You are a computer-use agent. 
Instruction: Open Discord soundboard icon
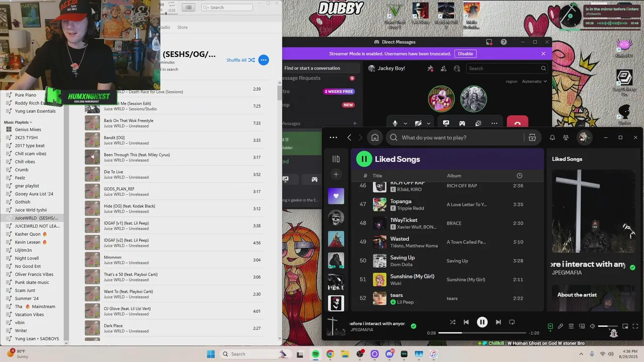[x=478, y=123]
